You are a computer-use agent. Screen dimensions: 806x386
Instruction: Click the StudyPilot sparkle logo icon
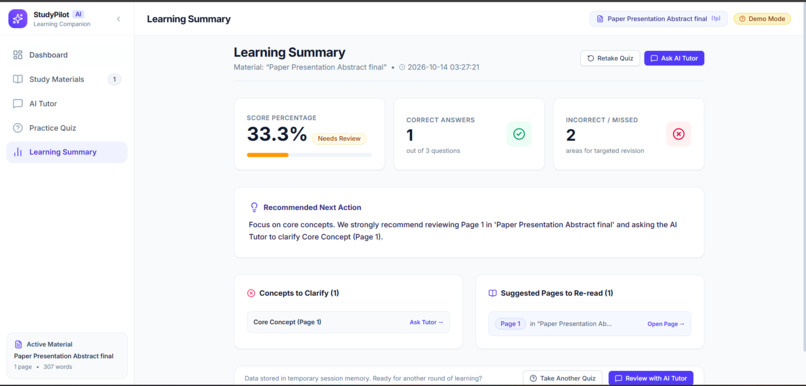tap(17, 19)
